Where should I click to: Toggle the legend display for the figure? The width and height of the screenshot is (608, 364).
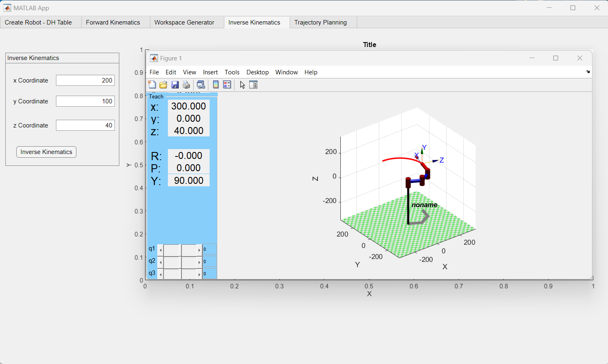coord(227,85)
